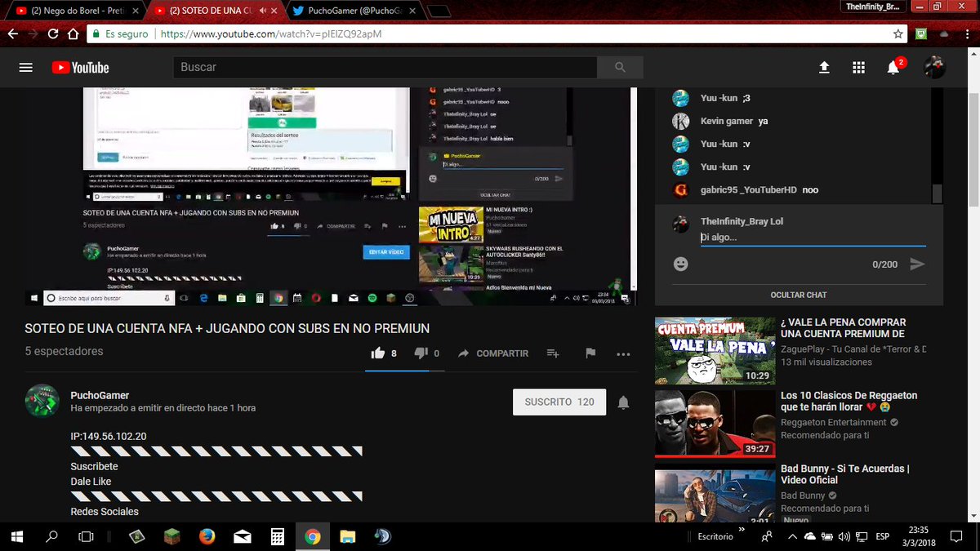The image size is (980, 551).
Task: Open the chat emoji picker
Action: click(680, 264)
